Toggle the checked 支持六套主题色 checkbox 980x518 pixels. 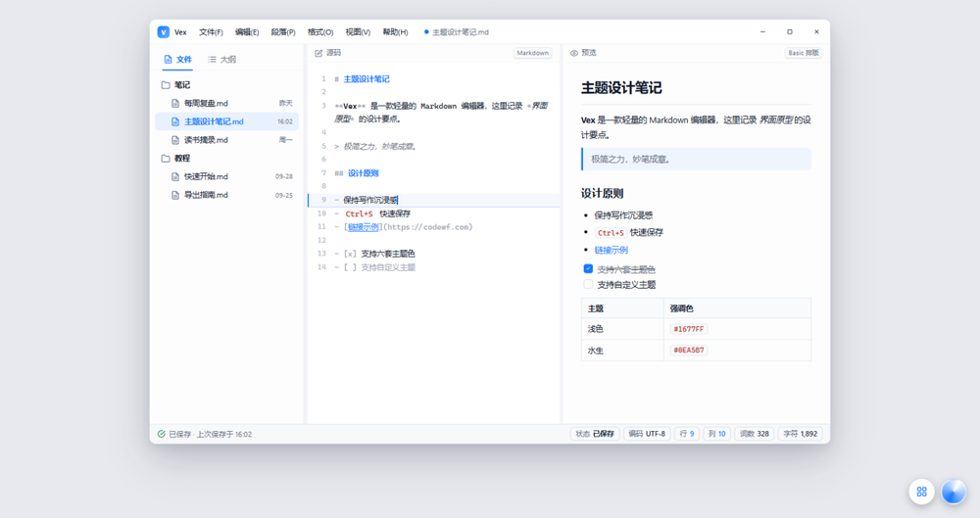pyautogui.click(x=588, y=268)
